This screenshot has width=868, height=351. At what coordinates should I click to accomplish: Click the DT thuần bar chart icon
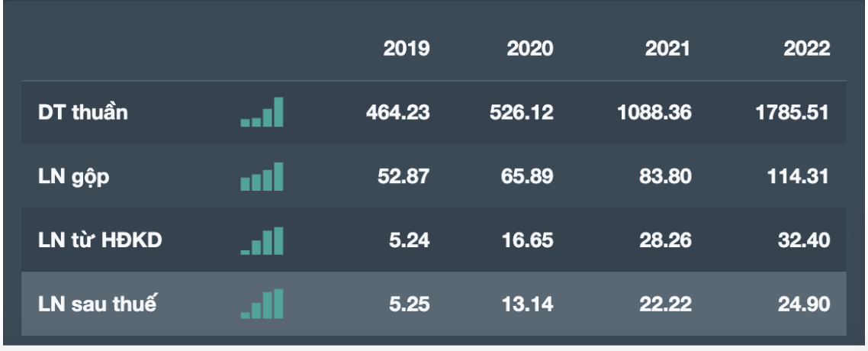pyautogui.click(x=262, y=113)
